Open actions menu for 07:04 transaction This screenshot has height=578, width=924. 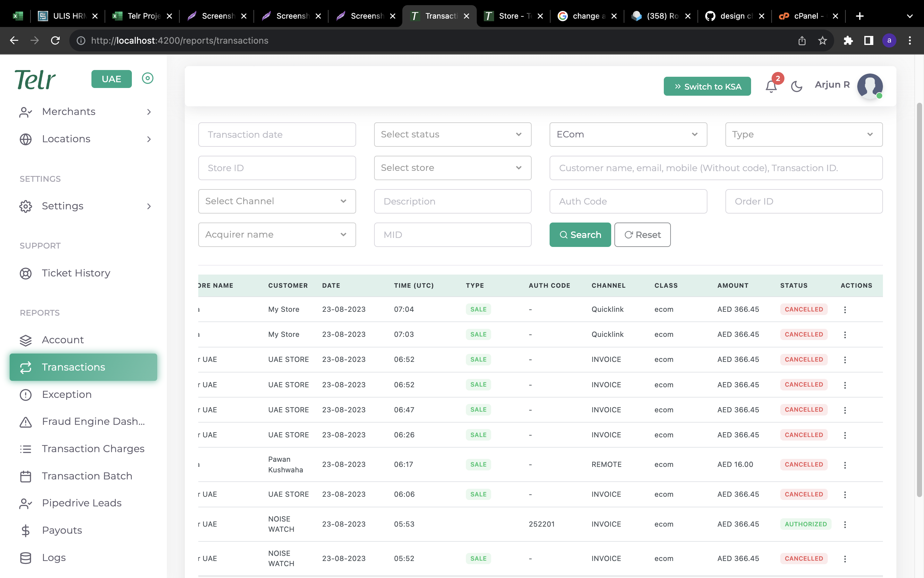(x=844, y=310)
